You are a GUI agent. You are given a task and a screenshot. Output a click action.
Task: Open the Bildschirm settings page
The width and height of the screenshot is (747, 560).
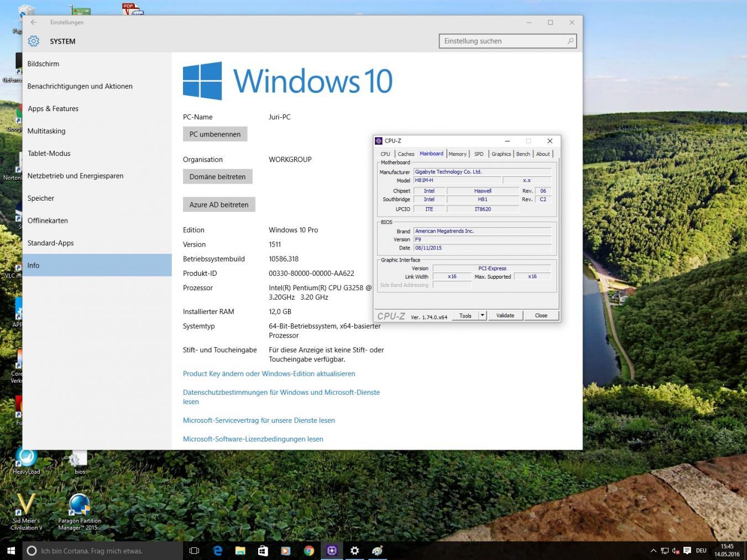(97, 64)
